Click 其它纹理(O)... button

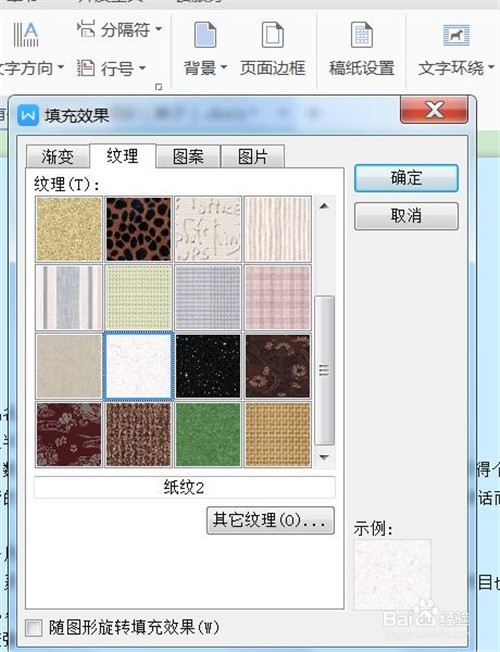tap(270, 520)
